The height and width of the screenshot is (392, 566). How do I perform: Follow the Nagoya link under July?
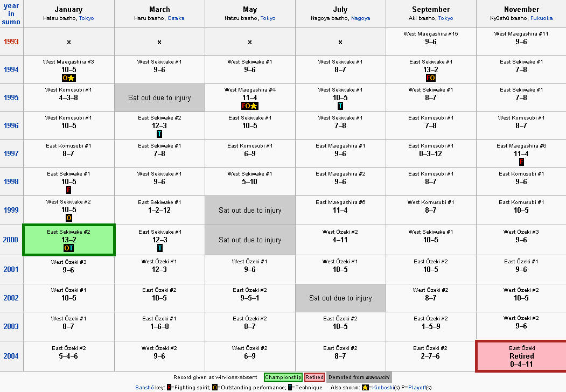coord(360,18)
